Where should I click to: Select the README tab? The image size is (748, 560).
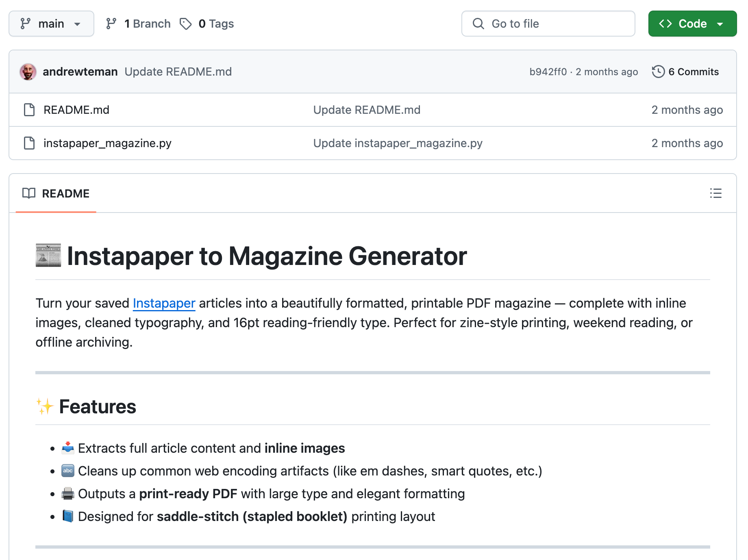[x=56, y=193]
